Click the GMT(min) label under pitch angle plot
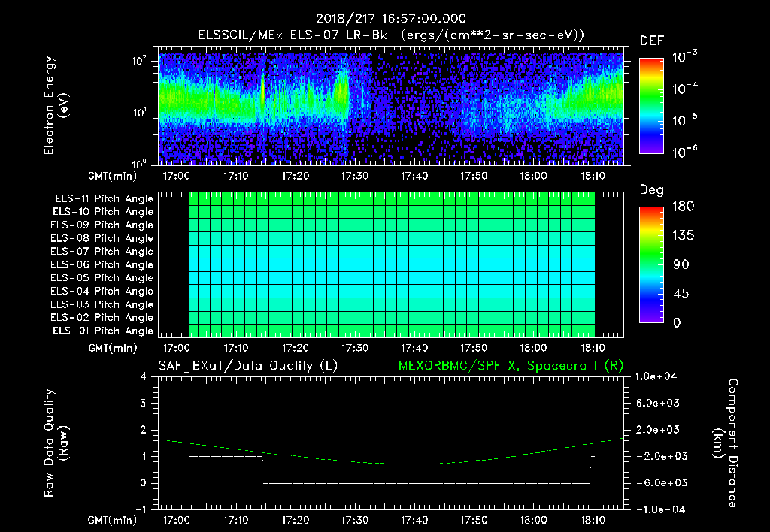The image size is (770, 532). click(x=113, y=349)
